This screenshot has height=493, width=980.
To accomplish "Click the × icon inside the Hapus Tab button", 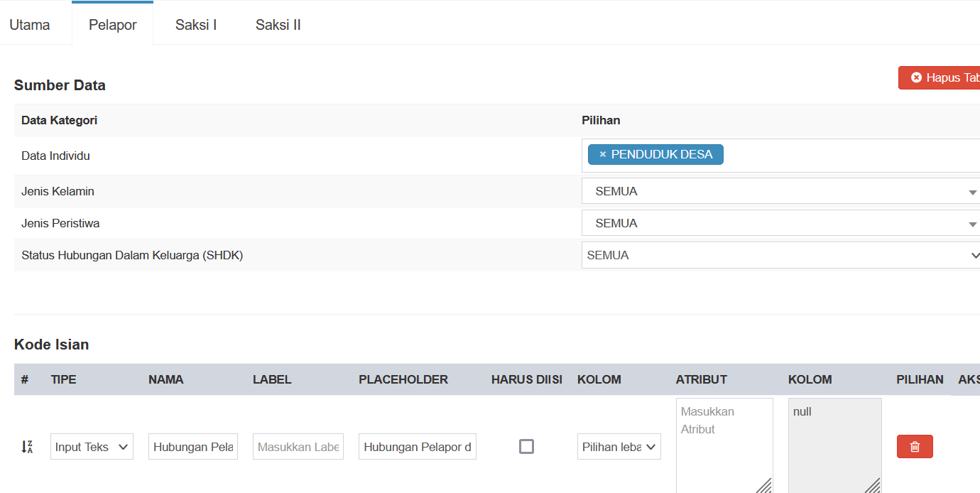I will (915, 77).
